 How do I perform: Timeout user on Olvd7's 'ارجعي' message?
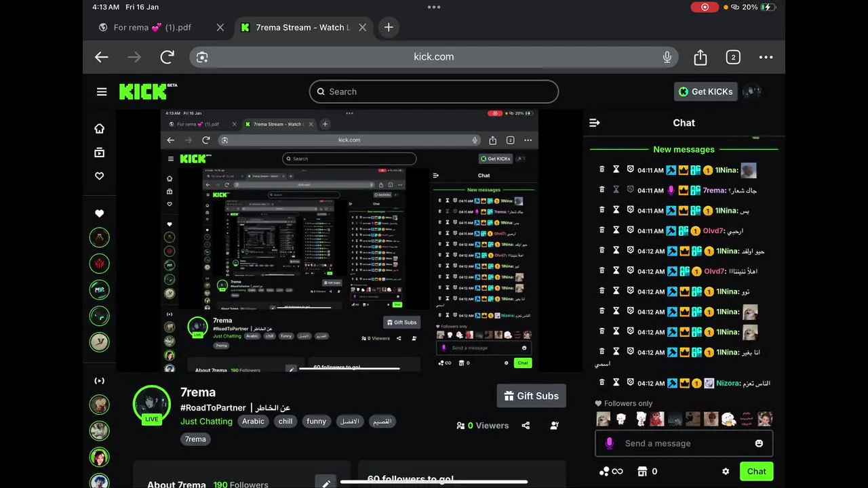[x=616, y=230]
